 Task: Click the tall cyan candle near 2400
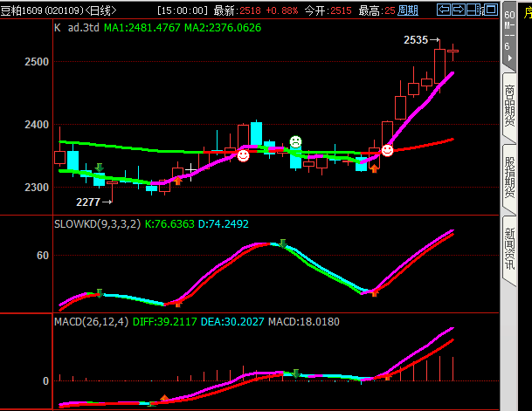(256, 134)
